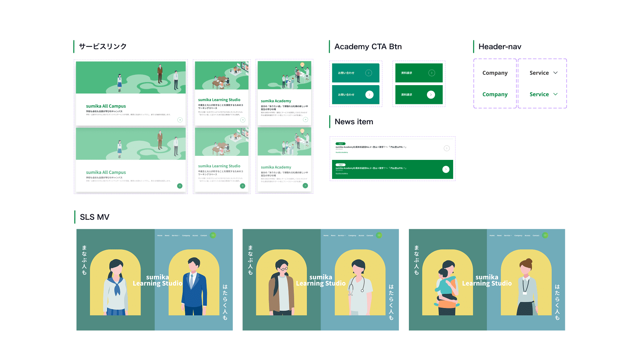Click the Header-nav section heading

(500, 47)
